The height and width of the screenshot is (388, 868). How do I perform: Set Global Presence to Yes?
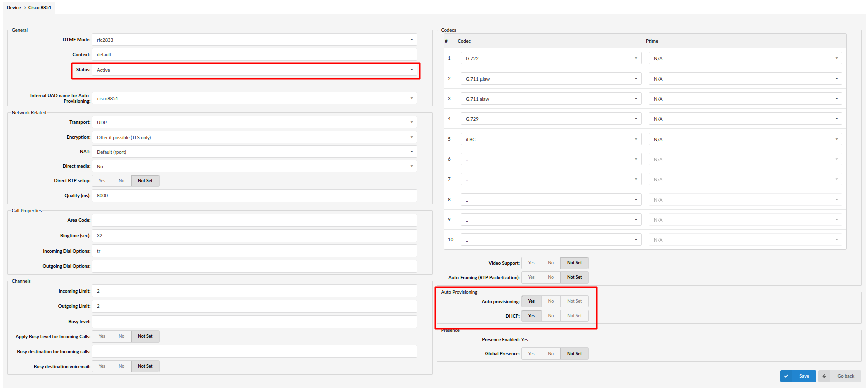[531, 354]
